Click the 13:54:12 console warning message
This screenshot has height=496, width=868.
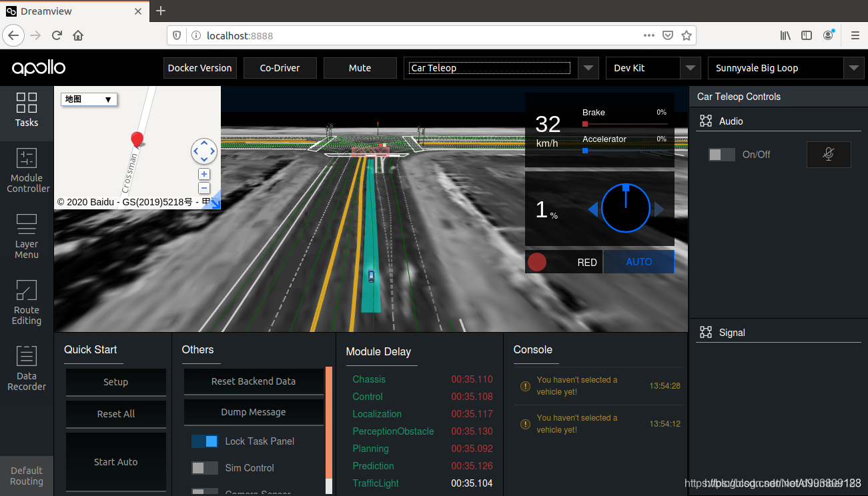(599, 424)
